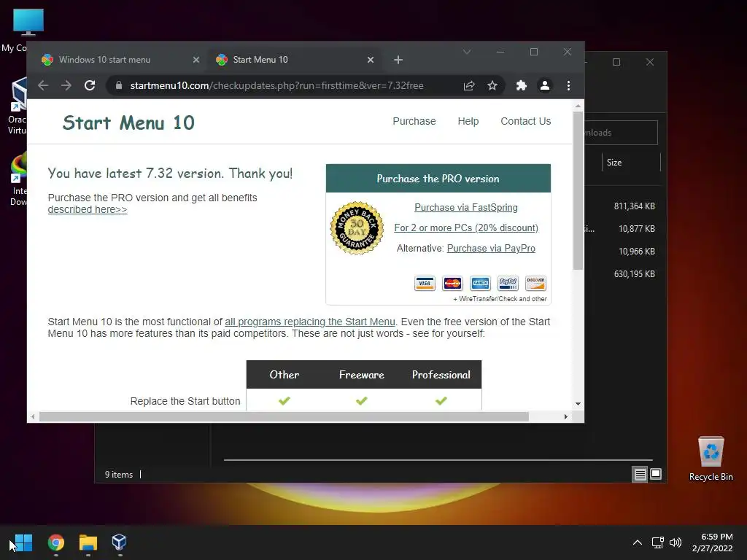Reload the startmenu10.com page
Image resolution: width=747 pixels, height=560 pixels.
coord(90,86)
